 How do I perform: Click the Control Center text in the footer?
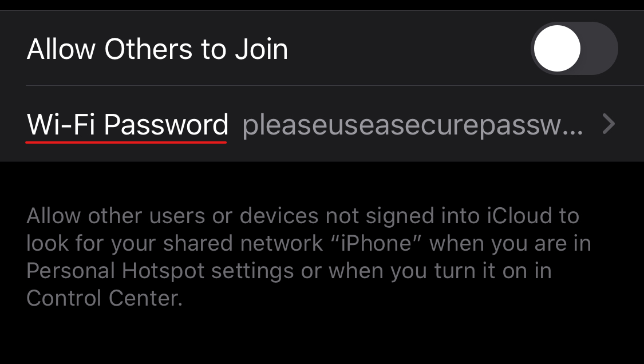pos(104,298)
